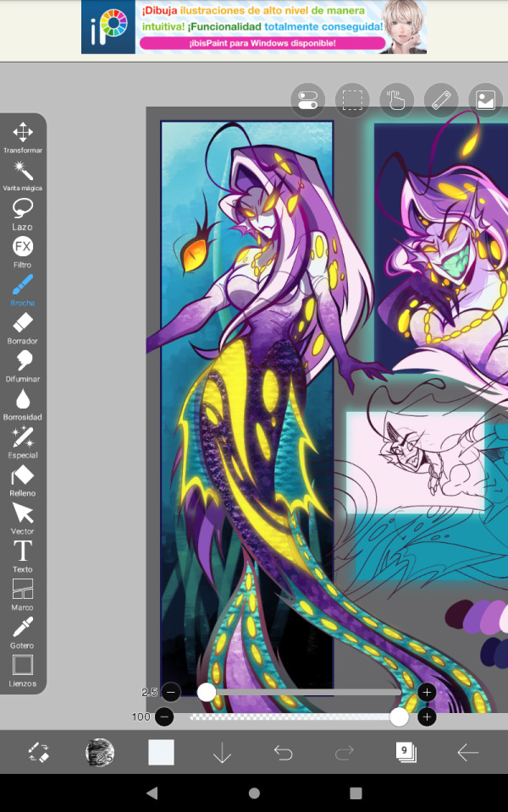Tap the ibisPaint logo in ad

click(108, 27)
